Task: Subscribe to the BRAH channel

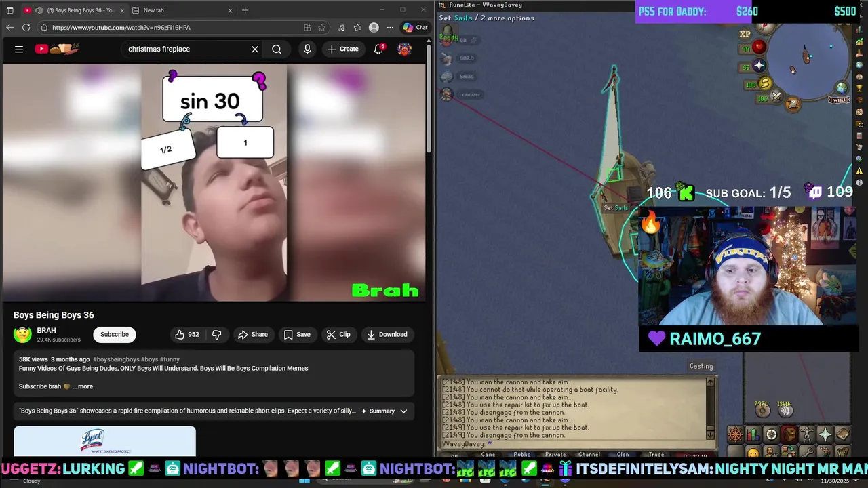Action: [115, 334]
